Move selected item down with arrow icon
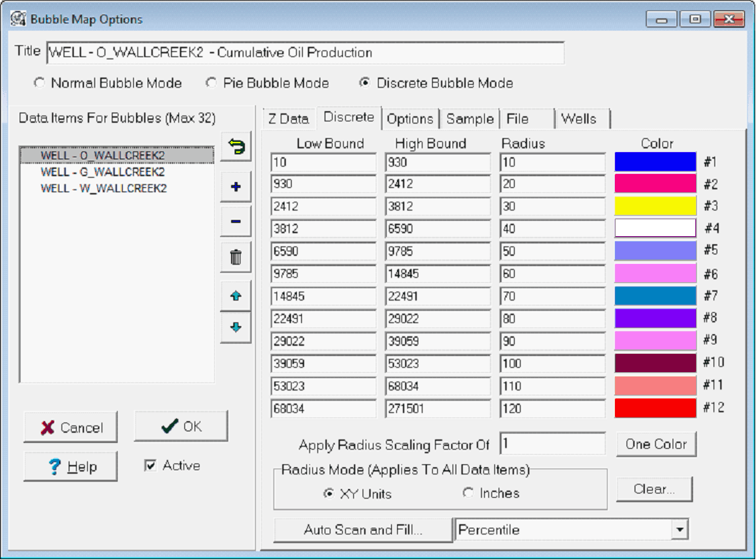 click(235, 328)
